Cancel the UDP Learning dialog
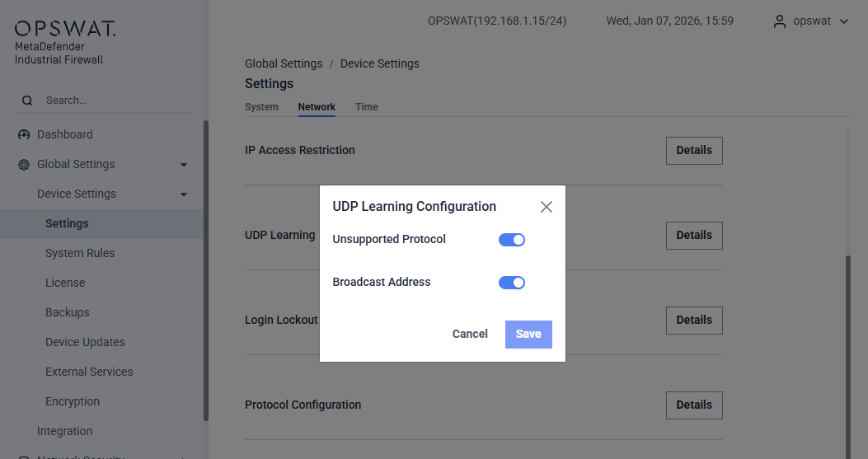 (470, 334)
